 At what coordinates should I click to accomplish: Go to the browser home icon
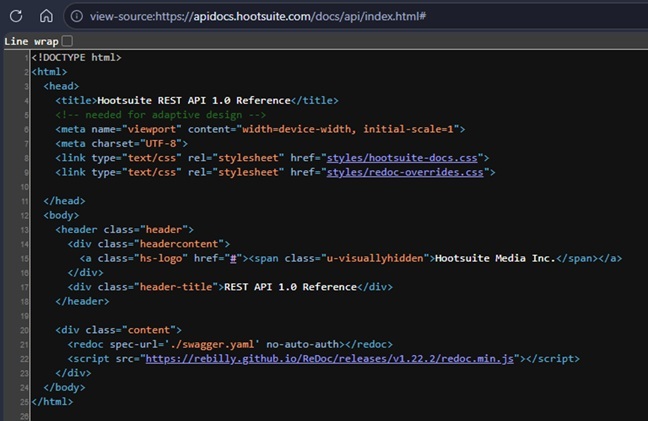(x=46, y=16)
